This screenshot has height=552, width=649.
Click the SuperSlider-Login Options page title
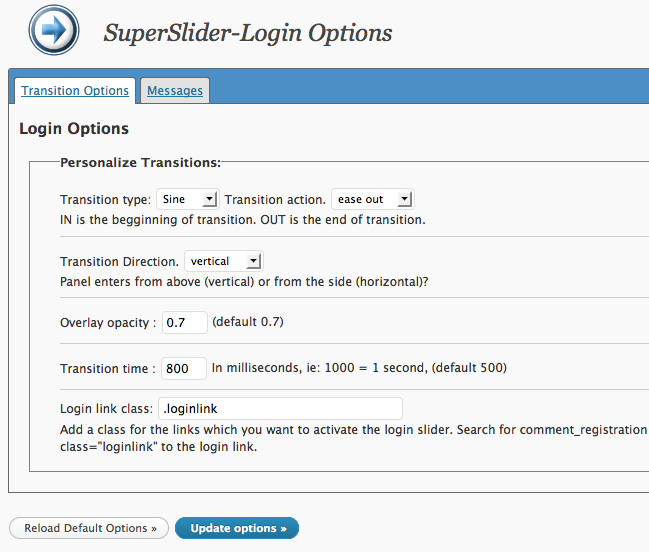(248, 32)
